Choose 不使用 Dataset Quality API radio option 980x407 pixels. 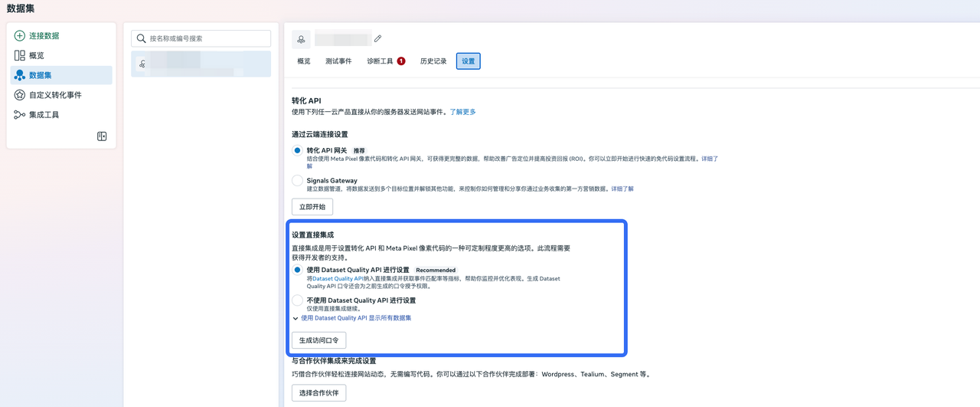[297, 300]
